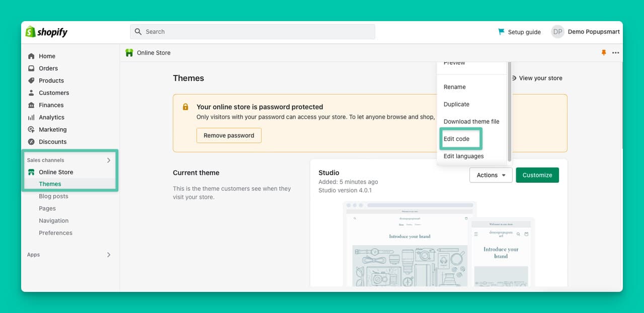Screen dimensions: 644x313
Task: Click the Remove password button
Action: coord(229,135)
